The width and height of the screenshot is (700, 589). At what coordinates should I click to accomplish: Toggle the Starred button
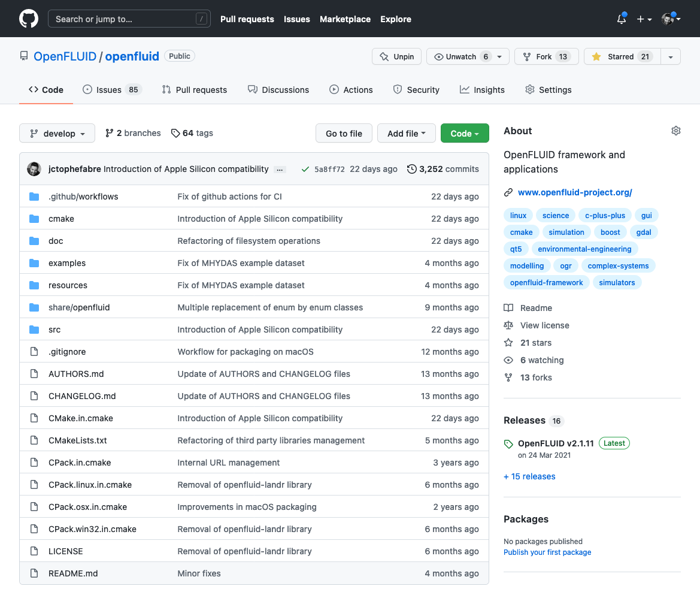[x=622, y=56]
